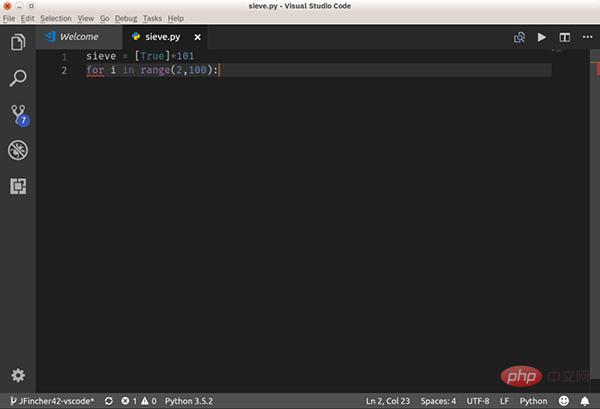
Task: Click the JFincher42-vscode branch indicator
Action: (52, 401)
